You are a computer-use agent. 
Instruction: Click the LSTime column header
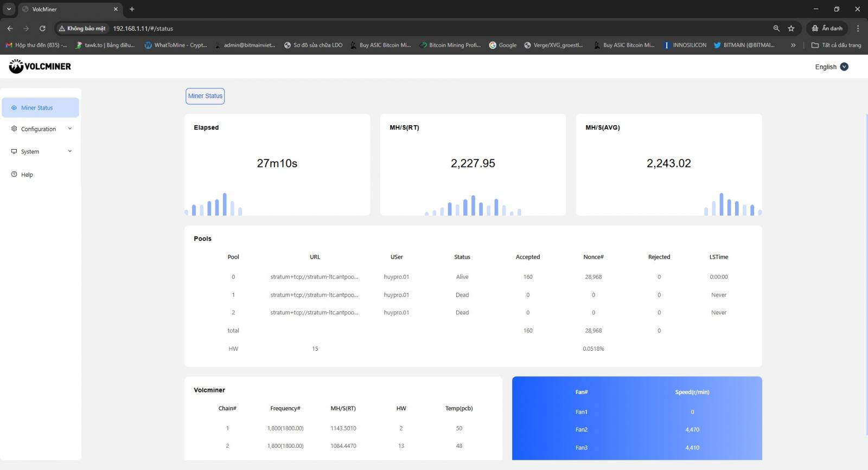(x=719, y=257)
